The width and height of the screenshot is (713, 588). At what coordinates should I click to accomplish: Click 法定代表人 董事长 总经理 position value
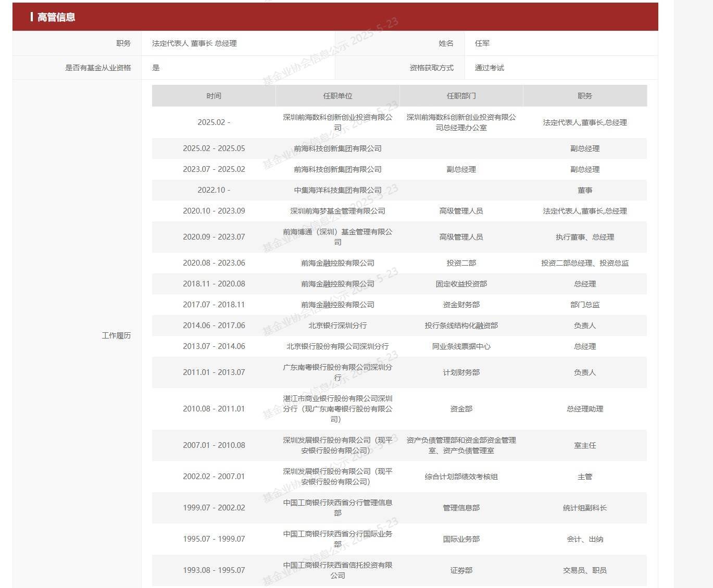click(x=194, y=43)
